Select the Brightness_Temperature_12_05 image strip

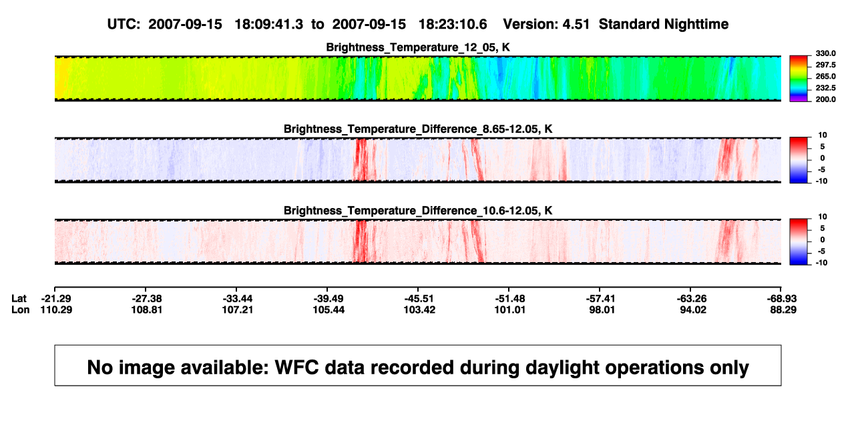(x=418, y=78)
